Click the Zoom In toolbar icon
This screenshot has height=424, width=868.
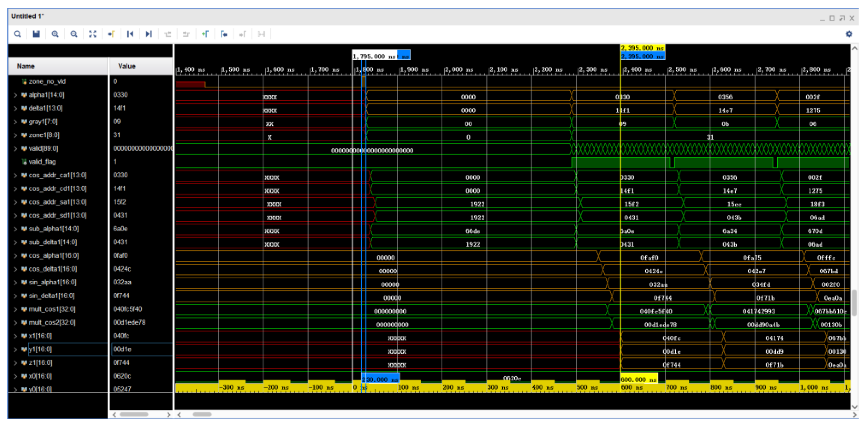pos(55,34)
